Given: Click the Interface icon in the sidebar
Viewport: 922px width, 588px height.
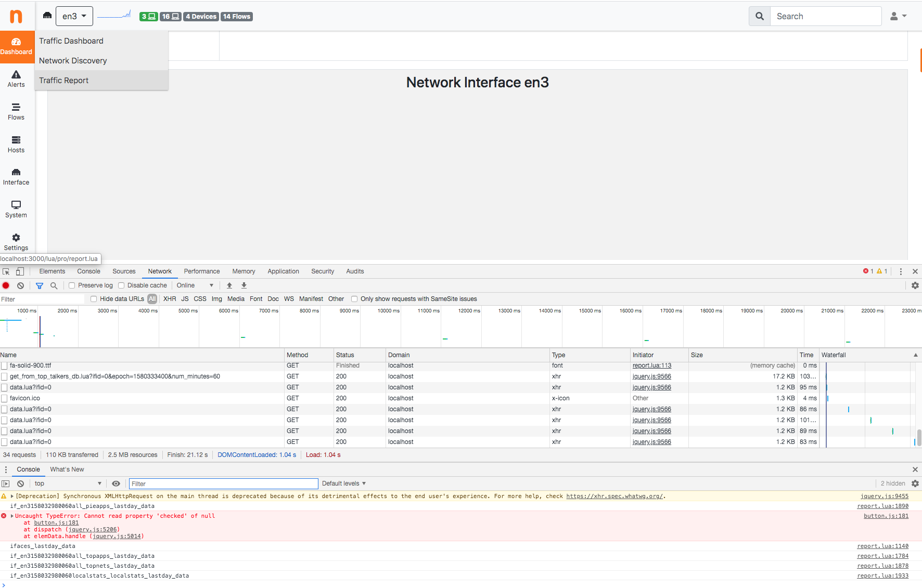Looking at the screenshot, I should [16, 176].
